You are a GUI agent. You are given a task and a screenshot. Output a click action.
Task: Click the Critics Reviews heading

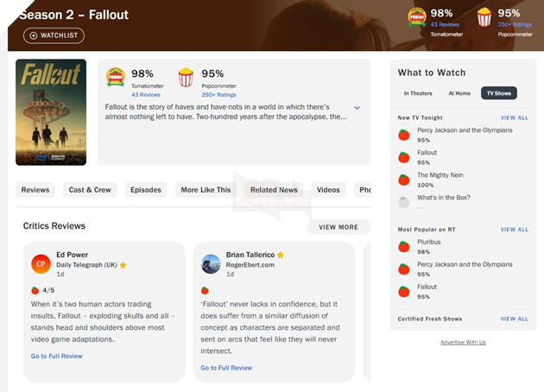tap(54, 226)
